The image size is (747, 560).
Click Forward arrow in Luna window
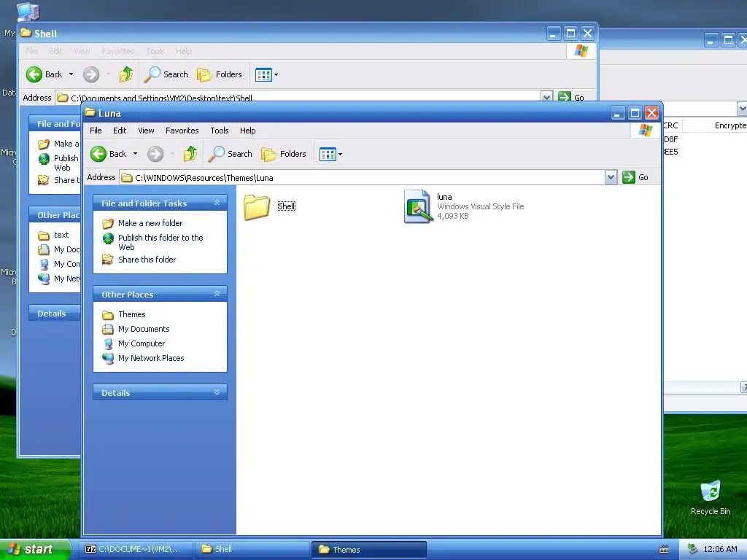(155, 154)
